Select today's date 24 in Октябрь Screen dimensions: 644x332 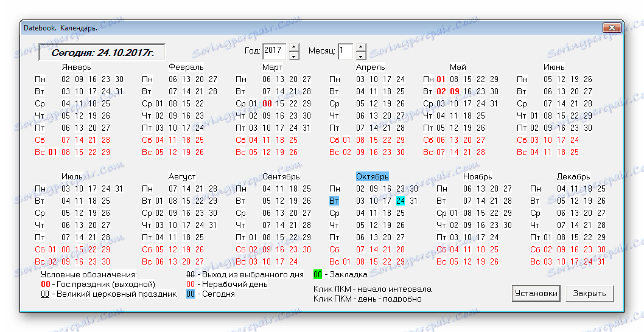[x=401, y=201]
